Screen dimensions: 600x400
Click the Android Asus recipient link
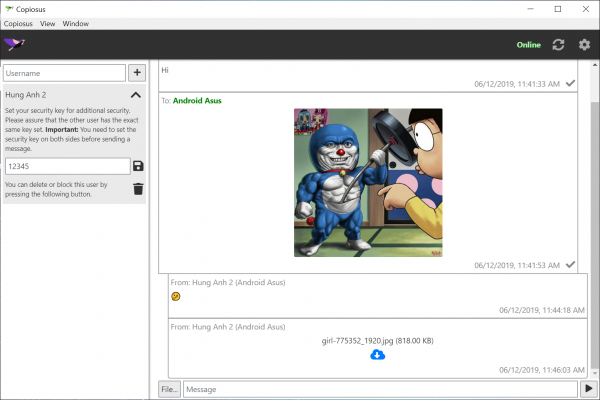(x=197, y=101)
